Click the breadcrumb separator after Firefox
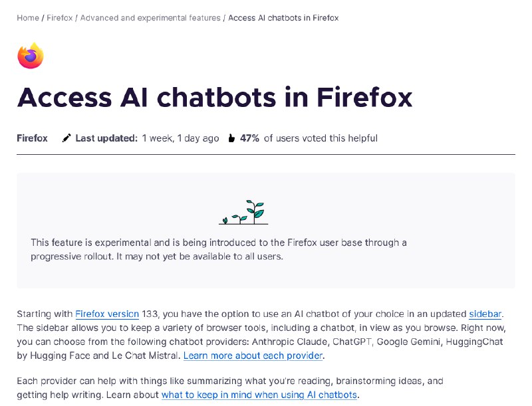This screenshot has width=532, height=406. [x=75, y=18]
